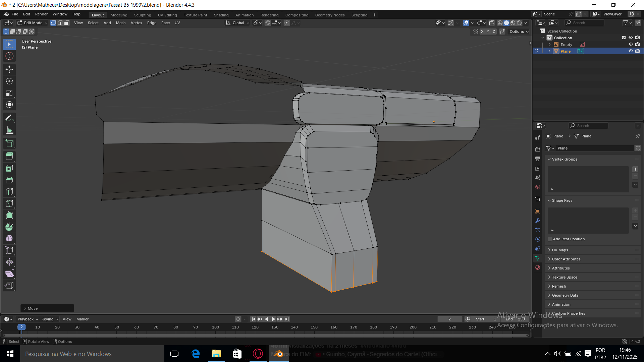Switch to the Sculpting workspace tab
This screenshot has height=362, width=644.
tap(143, 15)
